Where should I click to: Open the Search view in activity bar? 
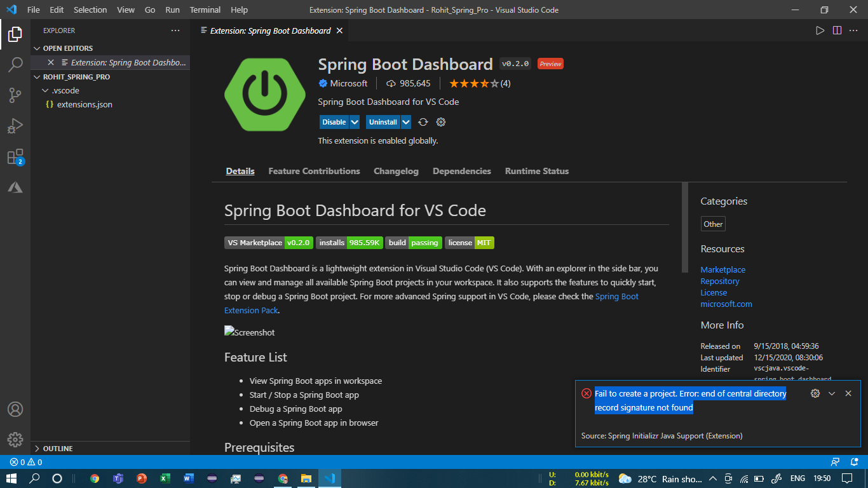(15, 65)
